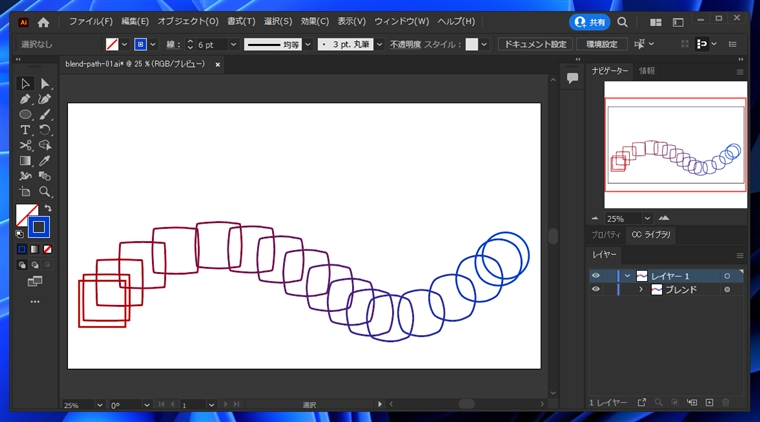Viewport: 760px width, 422px height.
Task: Open 編集(E) menu
Action: [x=135, y=22]
